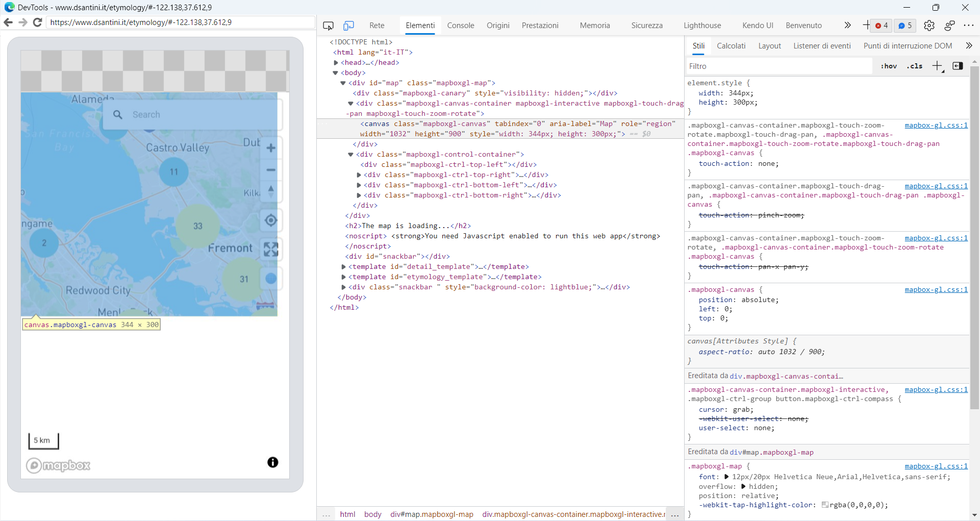
Task: Open the 5 console messages indicator
Action: [906, 26]
